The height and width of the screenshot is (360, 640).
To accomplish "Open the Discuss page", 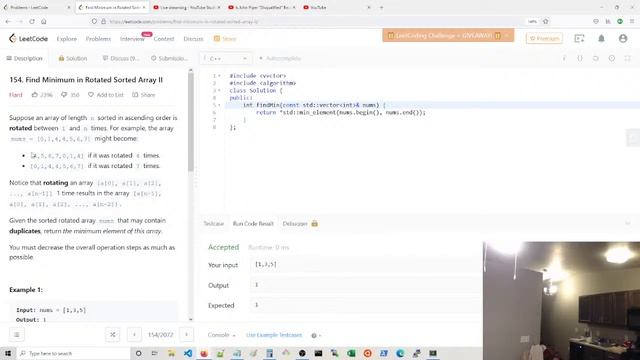I will tap(193, 39).
